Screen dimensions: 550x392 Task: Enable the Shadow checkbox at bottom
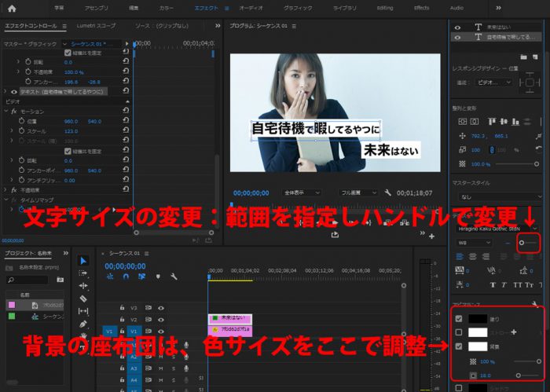point(459,388)
